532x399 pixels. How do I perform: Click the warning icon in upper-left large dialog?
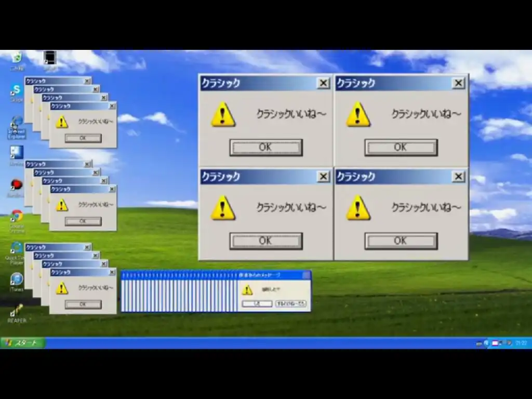pos(222,114)
